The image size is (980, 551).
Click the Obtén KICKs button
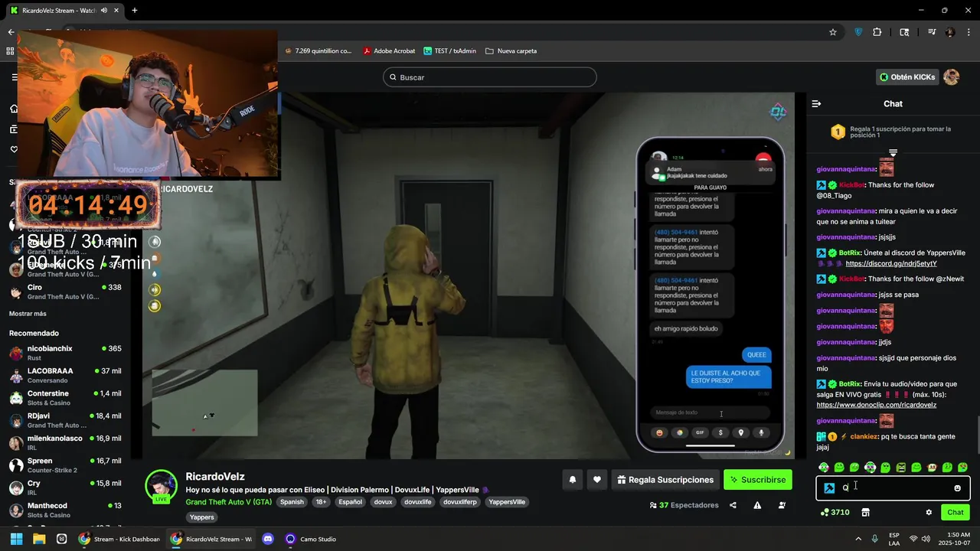[x=907, y=77]
